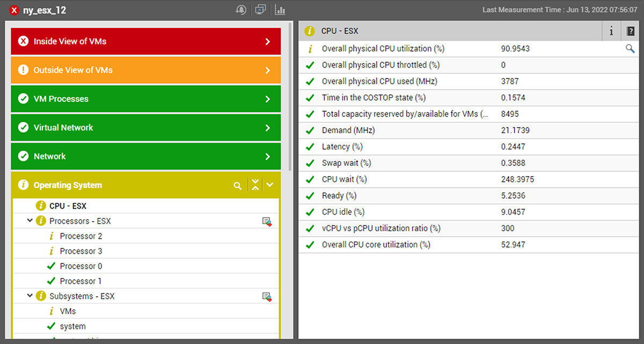Click the Total capacity reserved by/available for VMs label
This screenshot has height=344, width=644.
(x=406, y=114)
